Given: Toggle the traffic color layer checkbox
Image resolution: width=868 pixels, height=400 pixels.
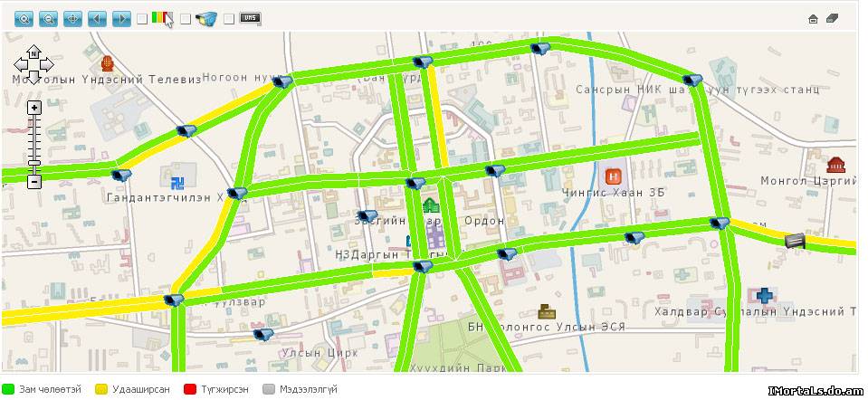Looking at the screenshot, I should pyautogui.click(x=142, y=19).
